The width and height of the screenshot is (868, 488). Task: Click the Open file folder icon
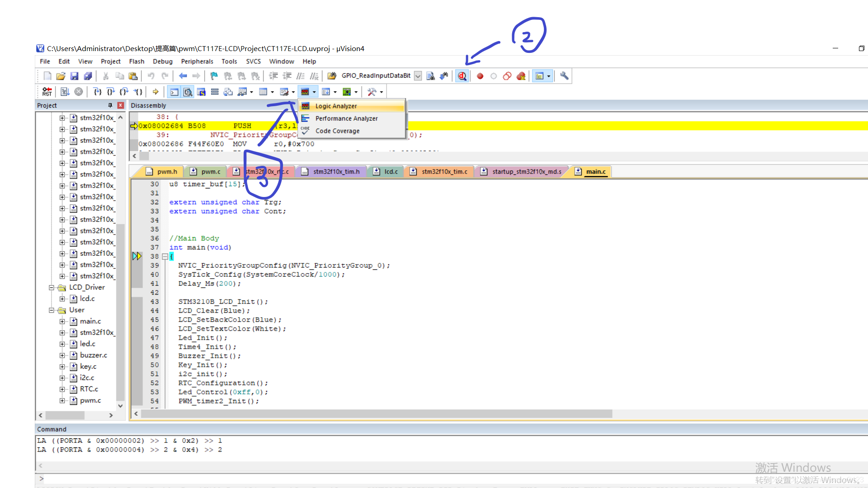pyautogui.click(x=61, y=76)
